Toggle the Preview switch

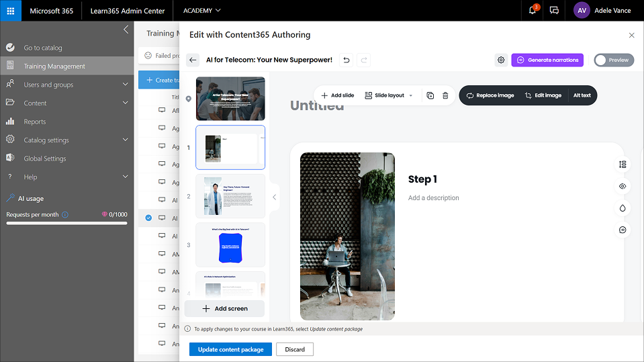pos(614,60)
